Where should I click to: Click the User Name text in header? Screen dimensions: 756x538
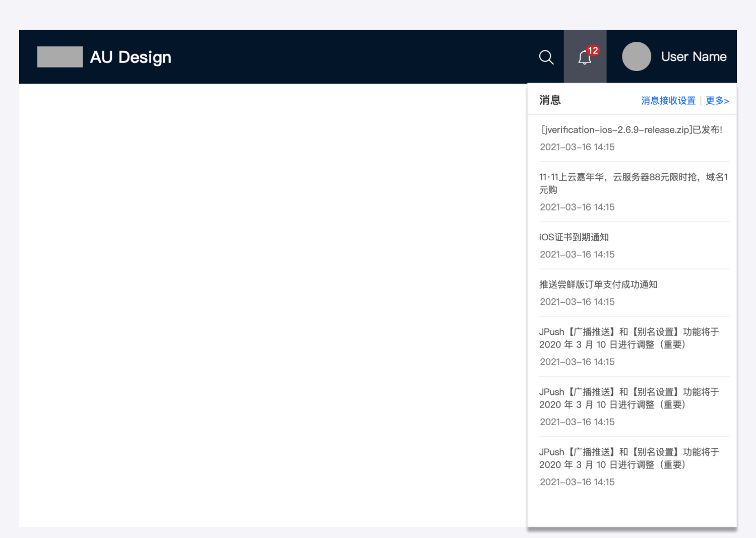coord(694,56)
